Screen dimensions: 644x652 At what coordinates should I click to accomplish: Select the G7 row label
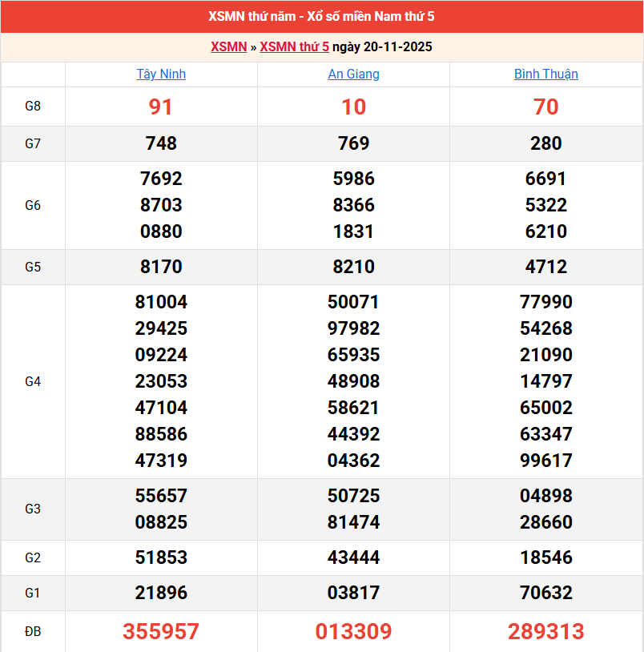click(x=33, y=144)
